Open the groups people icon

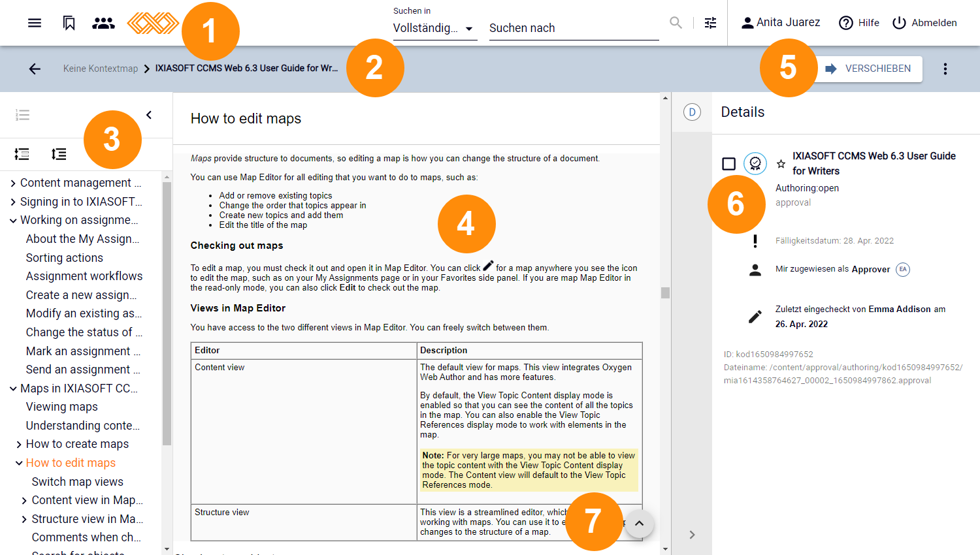click(x=103, y=23)
